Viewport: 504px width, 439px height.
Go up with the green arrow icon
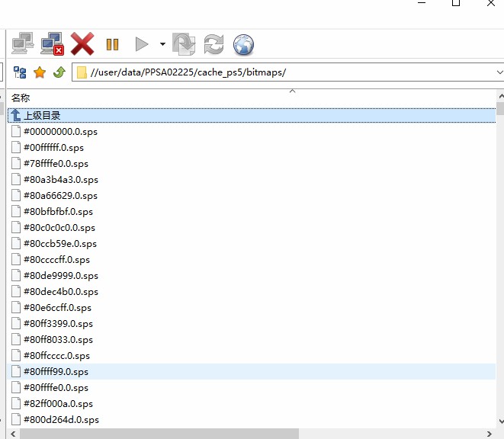tap(59, 72)
